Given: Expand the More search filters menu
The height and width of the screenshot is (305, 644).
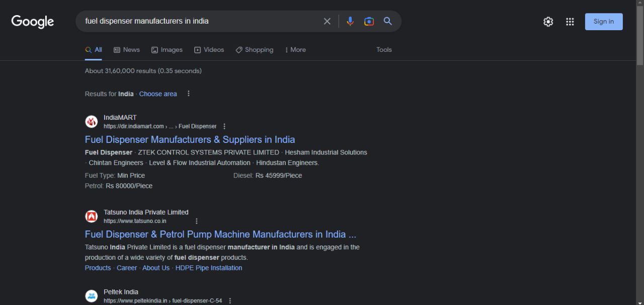Looking at the screenshot, I should click(295, 50).
